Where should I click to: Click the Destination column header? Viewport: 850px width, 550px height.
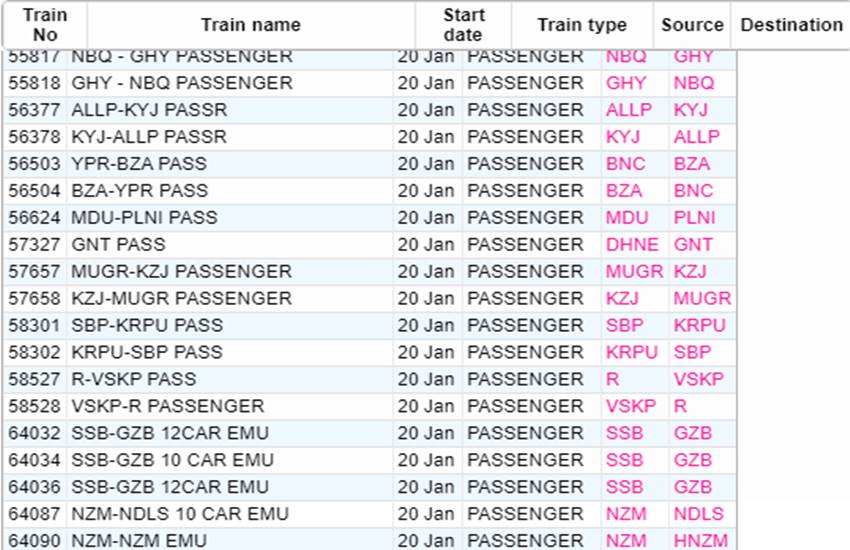coord(792,25)
